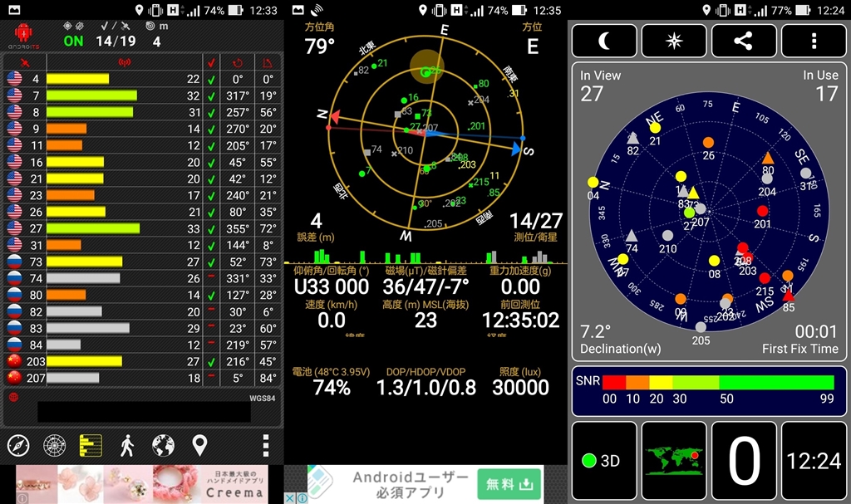This screenshot has width=851, height=504.
Task: Tap the In View 27 counter
Action: pyautogui.click(x=592, y=94)
